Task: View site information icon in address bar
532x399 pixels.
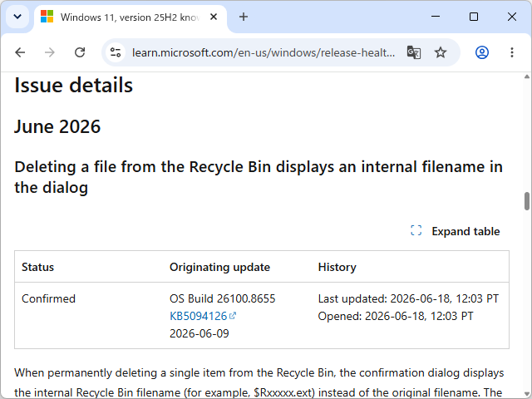Action: tap(116, 52)
